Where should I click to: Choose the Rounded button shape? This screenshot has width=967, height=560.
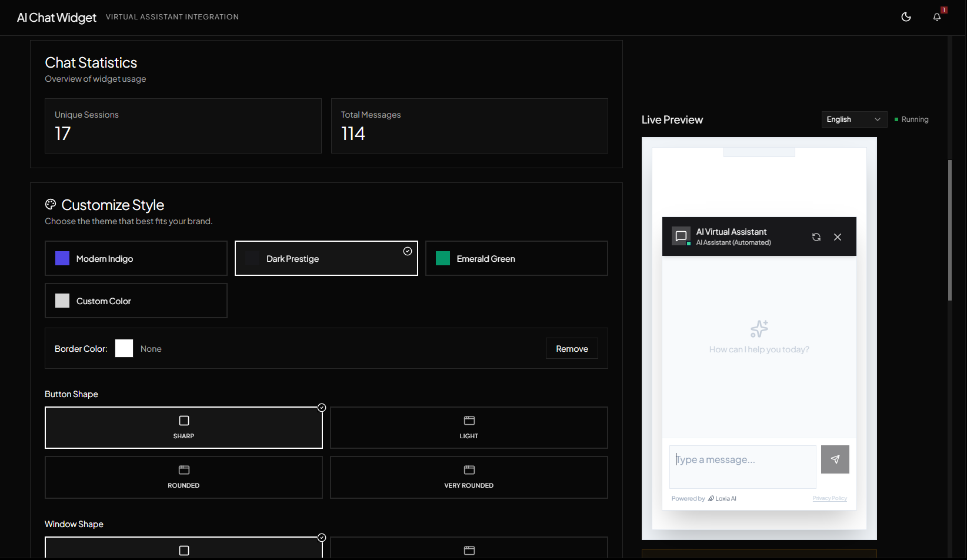coord(184,477)
